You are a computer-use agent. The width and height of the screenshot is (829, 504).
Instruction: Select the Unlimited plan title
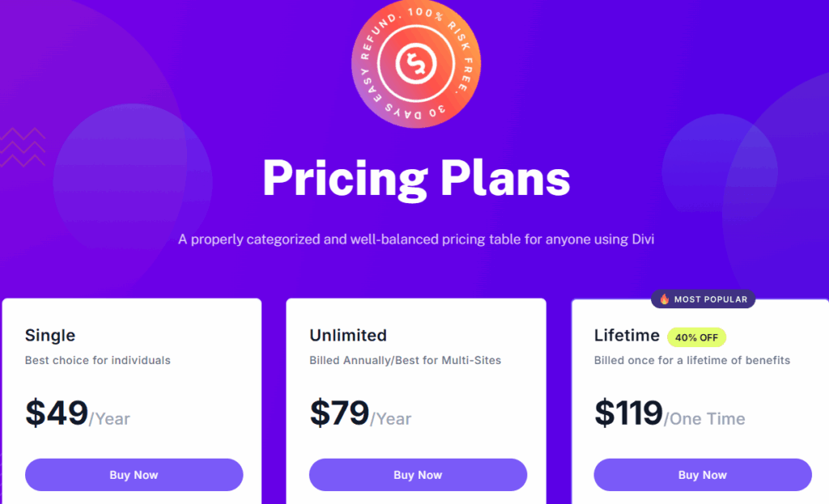348,335
